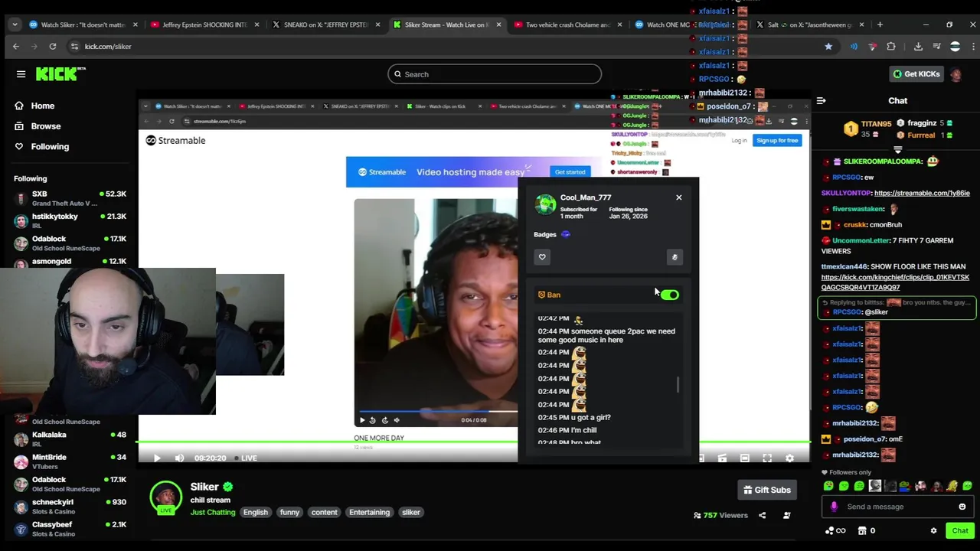
Task: Click the badge icon in user card
Action: pos(566,235)
